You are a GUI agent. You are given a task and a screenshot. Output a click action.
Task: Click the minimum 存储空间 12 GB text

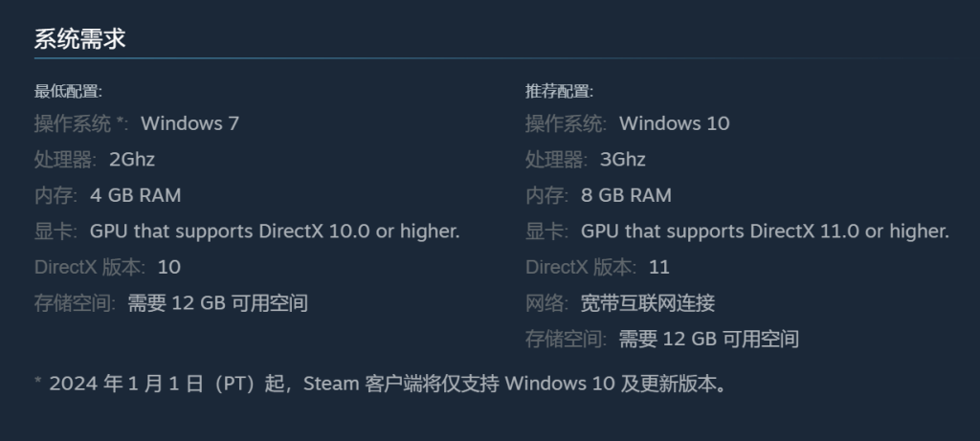[218, 303]
